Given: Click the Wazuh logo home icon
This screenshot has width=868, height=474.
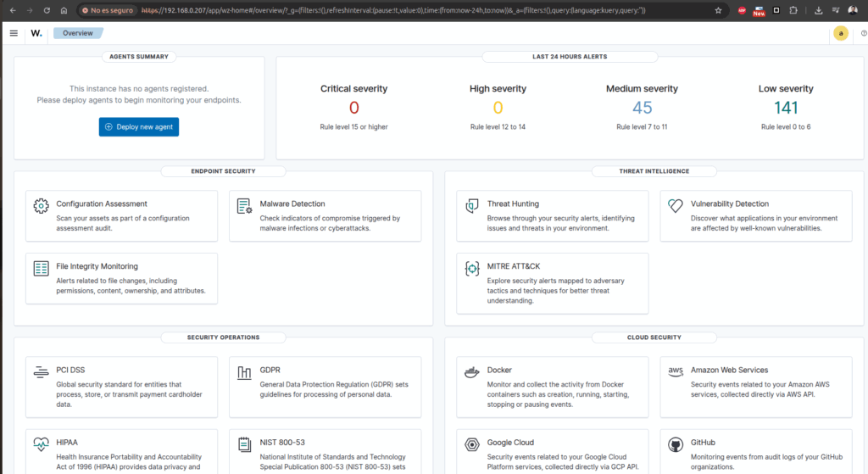Looking at the screenshot, I should 36,33.
